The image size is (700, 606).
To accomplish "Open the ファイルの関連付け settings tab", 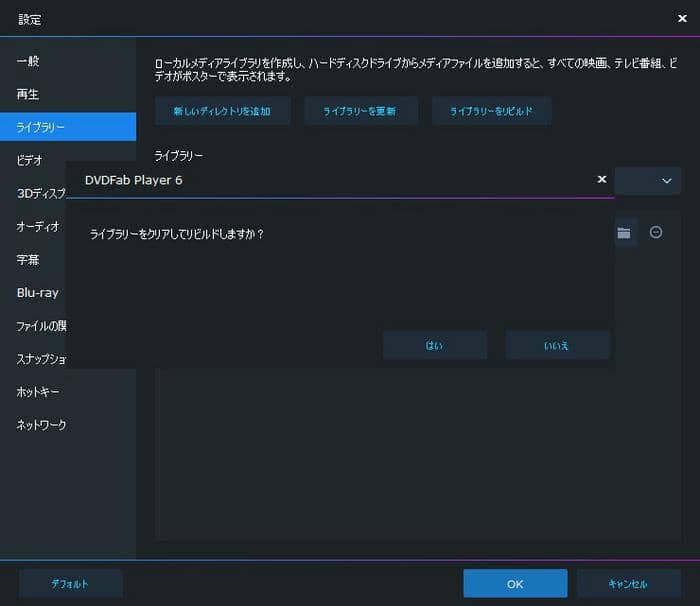I will click(41, 326).
